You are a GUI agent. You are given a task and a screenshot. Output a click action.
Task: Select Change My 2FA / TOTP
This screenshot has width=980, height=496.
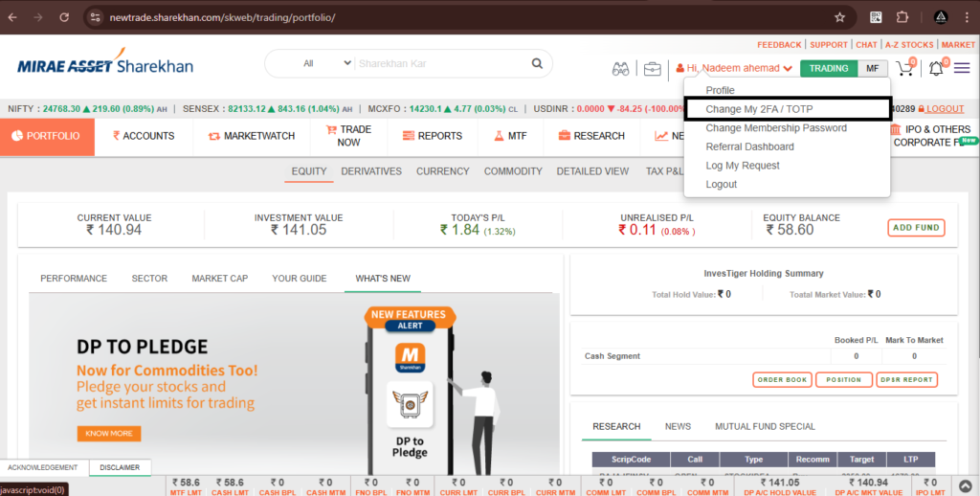788,109
